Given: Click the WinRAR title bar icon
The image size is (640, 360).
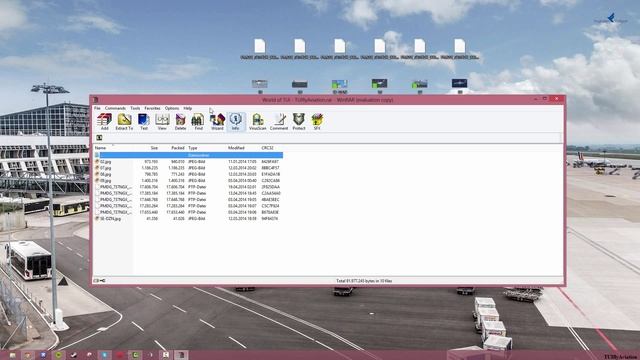Looking at the screenshot, I should pyautogui.click(x=96, y=100).
